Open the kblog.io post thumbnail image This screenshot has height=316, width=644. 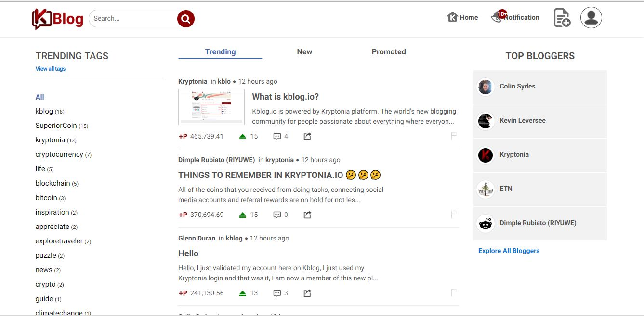211,107
